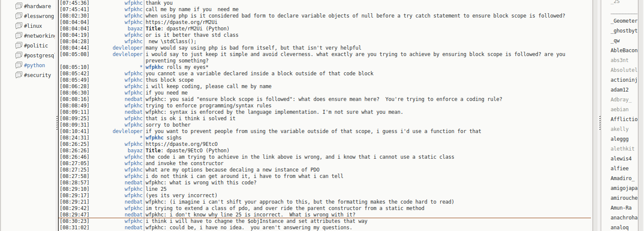644x231 pixels.
Task: Select the #postgresql channel chat icon
Action: [x=18, y=55]
